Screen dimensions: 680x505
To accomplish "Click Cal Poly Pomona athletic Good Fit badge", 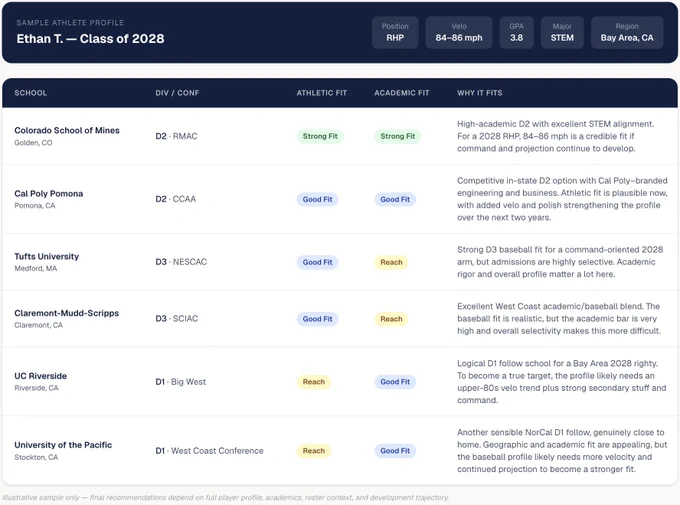I will click(x=317, y=200).
